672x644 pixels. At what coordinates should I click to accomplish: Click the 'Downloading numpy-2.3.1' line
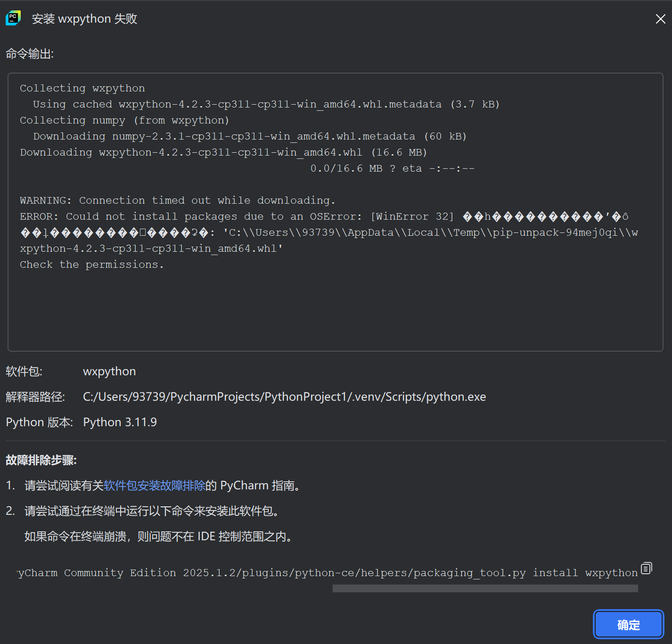[250, 136]
